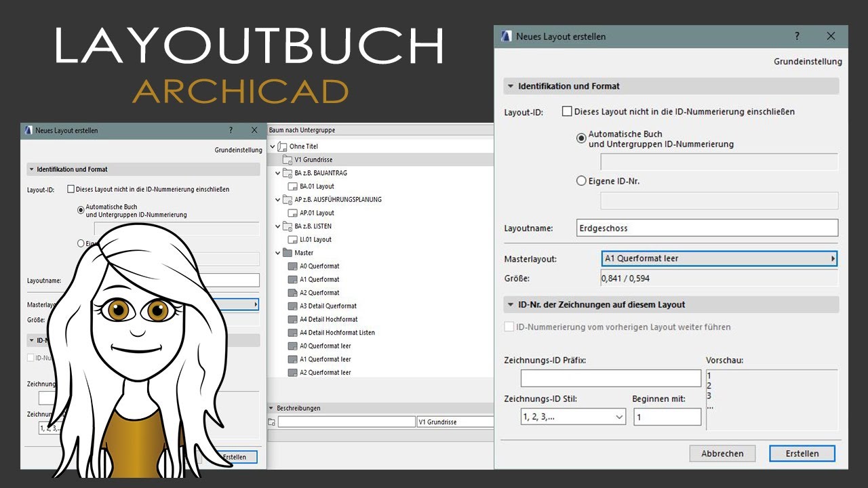Collapse the Master folder chevron
868x488 pixels.
click(278, 253)
